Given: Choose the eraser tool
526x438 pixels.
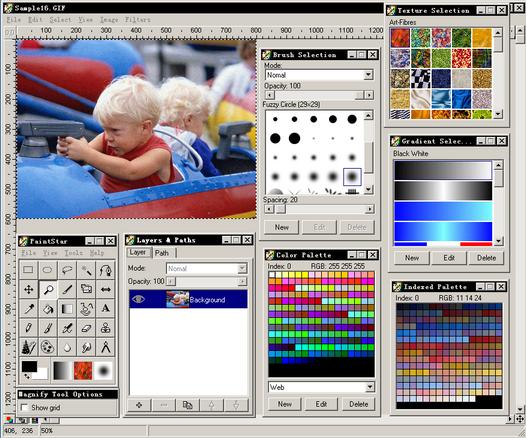Looking at the screenshot, I should pos(87,328).
